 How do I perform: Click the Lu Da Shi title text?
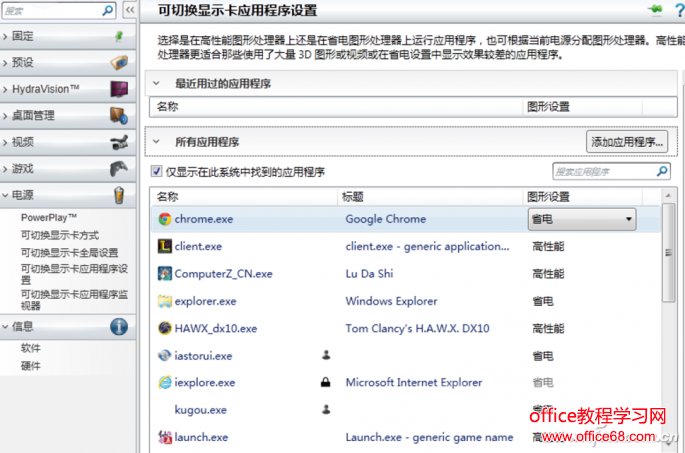[x=370, y=274]
